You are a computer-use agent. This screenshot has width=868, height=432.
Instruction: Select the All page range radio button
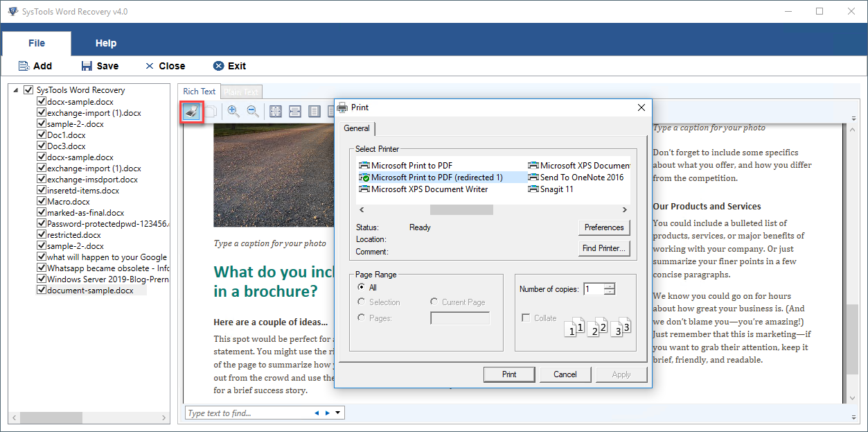click(x=361, y=287)
